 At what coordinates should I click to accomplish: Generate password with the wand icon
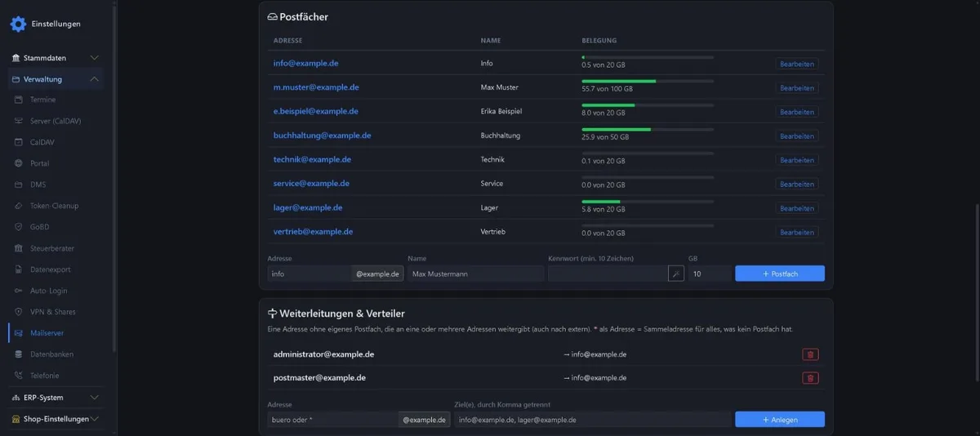coord(676,274)
